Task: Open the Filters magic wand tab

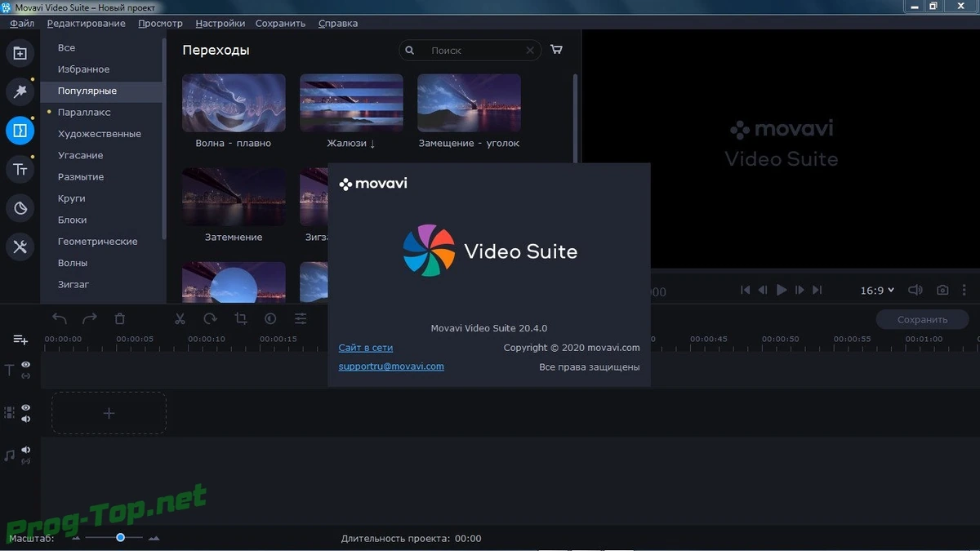Action: click(20, 91)
